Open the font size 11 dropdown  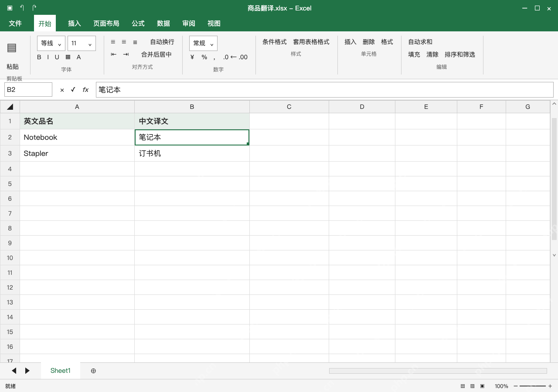tap(82, 43)
